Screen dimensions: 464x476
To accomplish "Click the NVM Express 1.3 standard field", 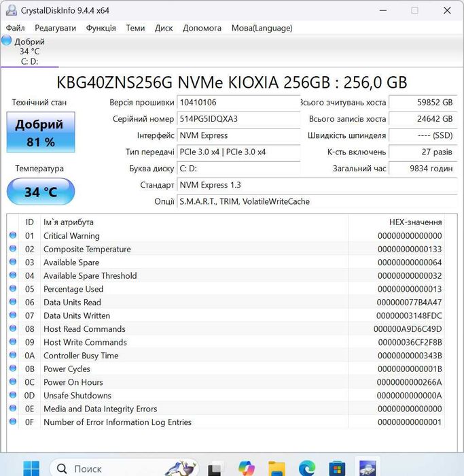I will [x=317, y=185].
